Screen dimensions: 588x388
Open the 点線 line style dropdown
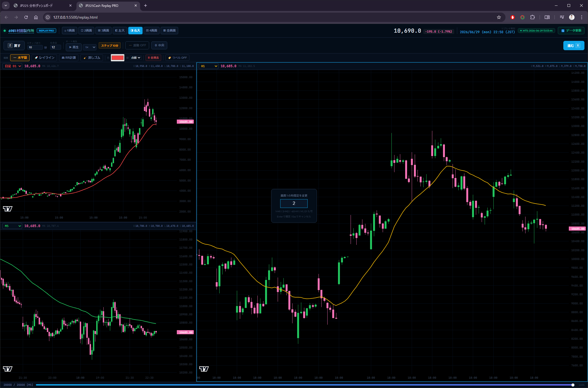point(135,58)
